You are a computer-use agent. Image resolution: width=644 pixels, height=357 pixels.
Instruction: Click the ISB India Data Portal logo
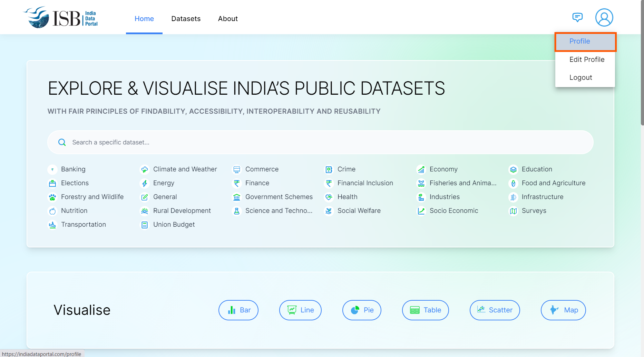pyautogui.click(x=60, y=17)
